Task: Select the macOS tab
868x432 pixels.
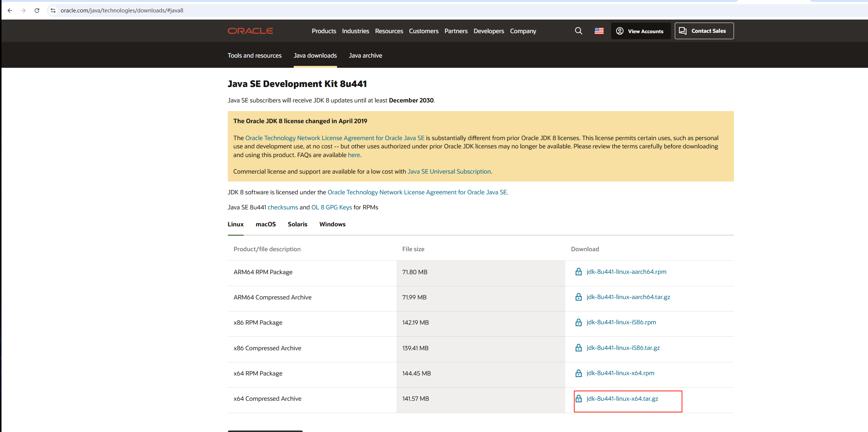Action: [265, 224]
